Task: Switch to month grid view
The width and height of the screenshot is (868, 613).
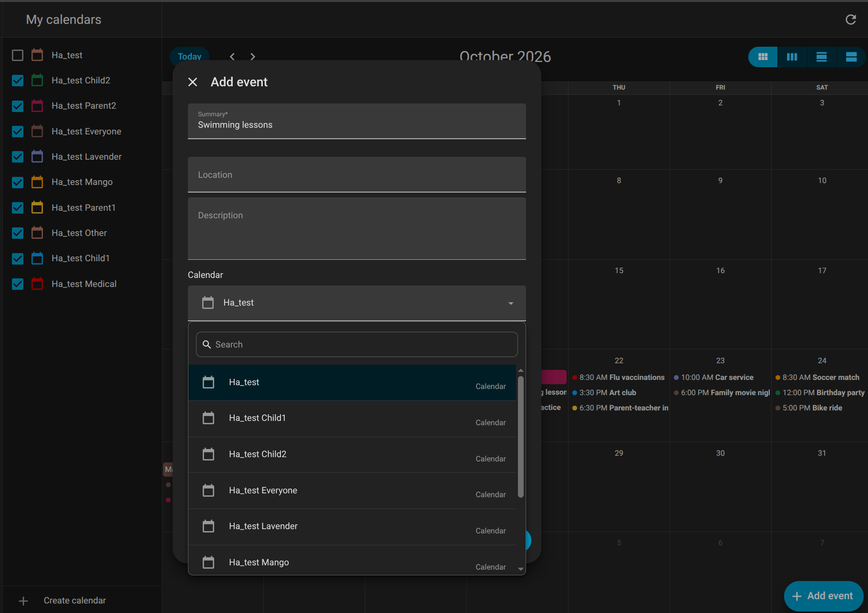Action: [763, 57]
